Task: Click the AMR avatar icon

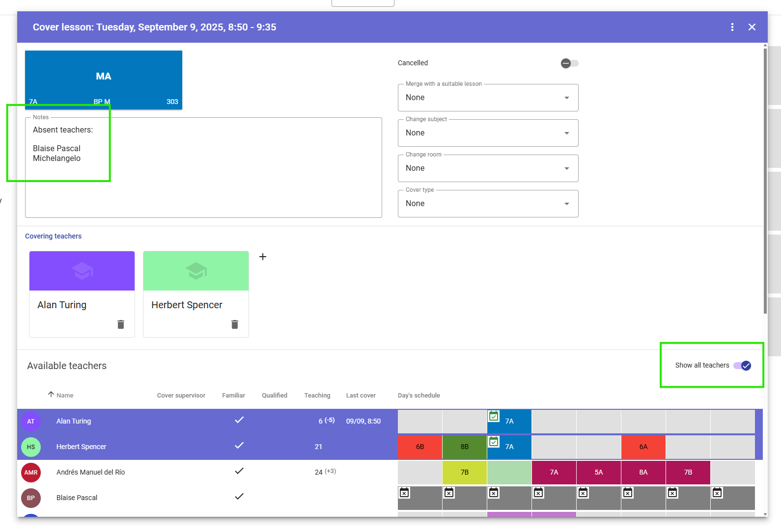Action: click(31, 472)
